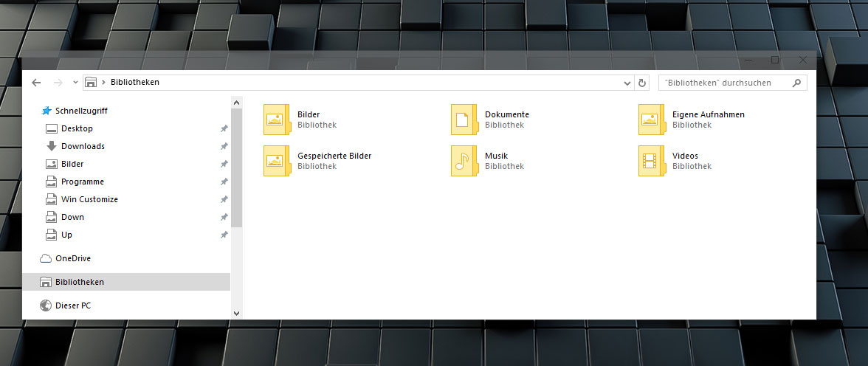Unpin Desktop from quick access
The height and width of the screenshot is (366, 868).
224,128
